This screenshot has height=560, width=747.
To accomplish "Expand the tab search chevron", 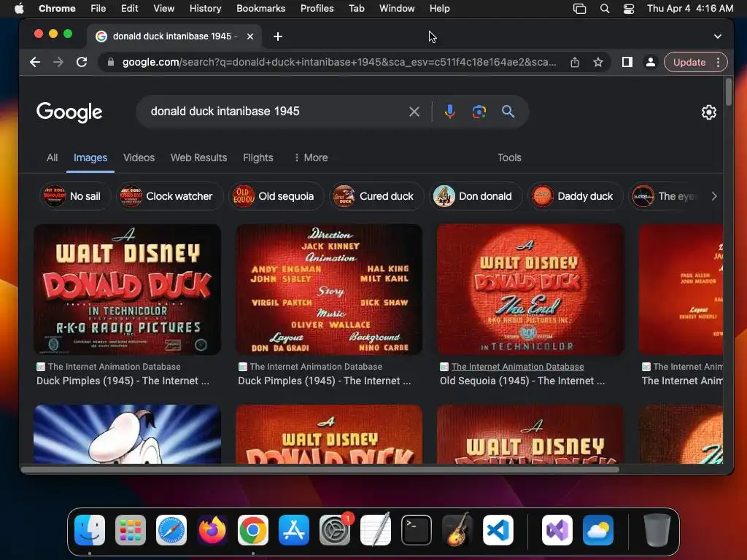I will coord(718,36).
